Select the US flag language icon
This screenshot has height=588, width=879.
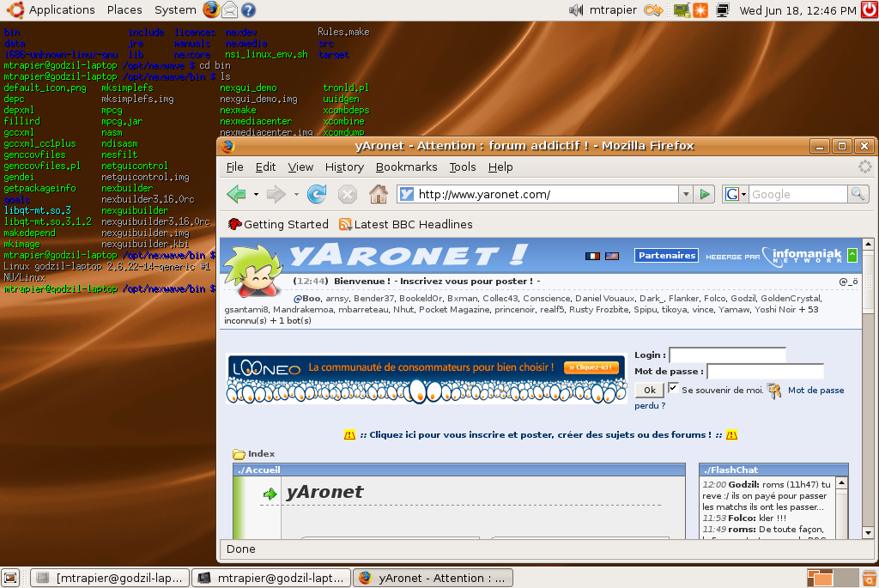tap(612, 256)
